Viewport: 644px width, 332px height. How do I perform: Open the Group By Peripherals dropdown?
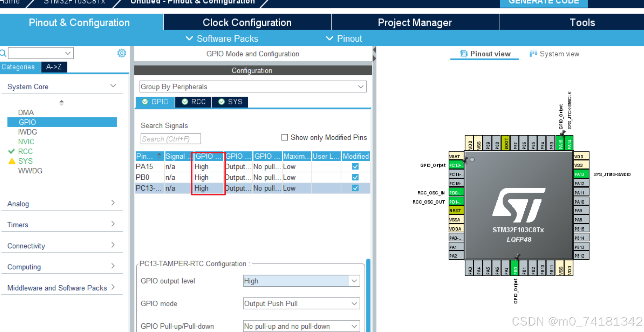pyautogui.click(x=253, y=87)
